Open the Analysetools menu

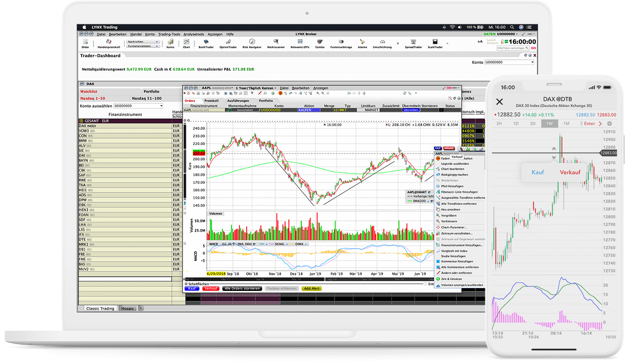(194, 34)
